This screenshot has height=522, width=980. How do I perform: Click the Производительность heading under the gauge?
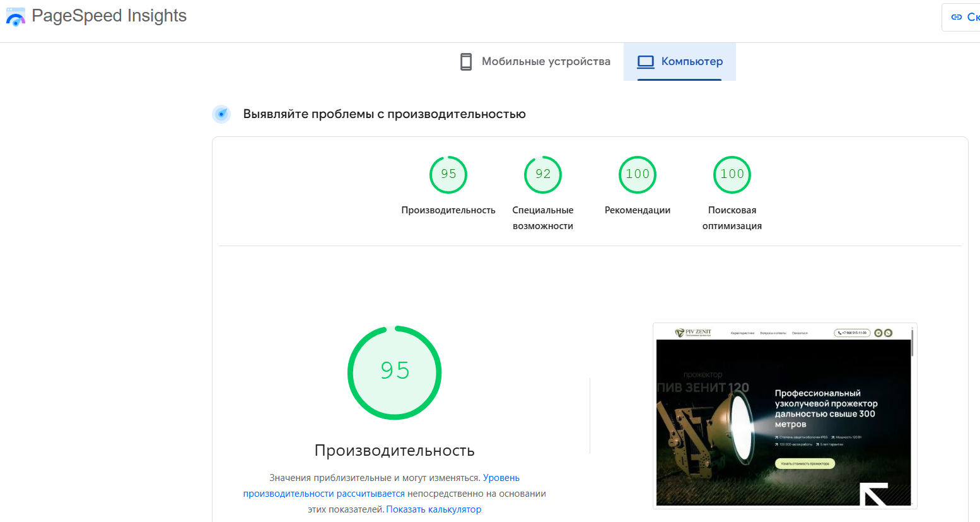(395, 450)
